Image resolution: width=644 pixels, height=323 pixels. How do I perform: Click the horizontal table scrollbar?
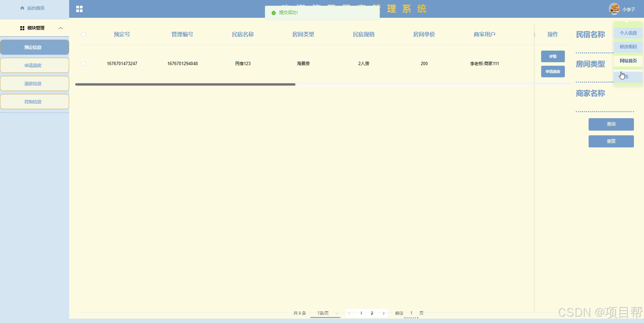[185, 85]
